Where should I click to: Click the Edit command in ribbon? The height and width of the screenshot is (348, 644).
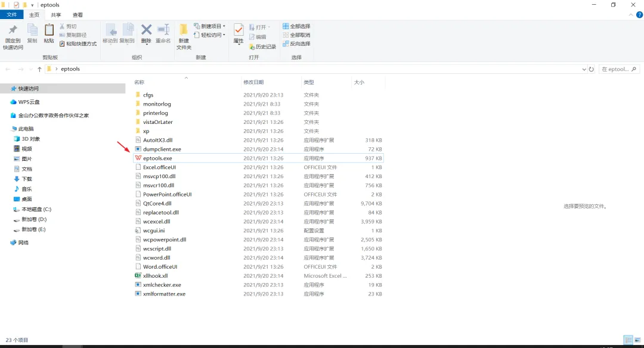coord(258,37)
